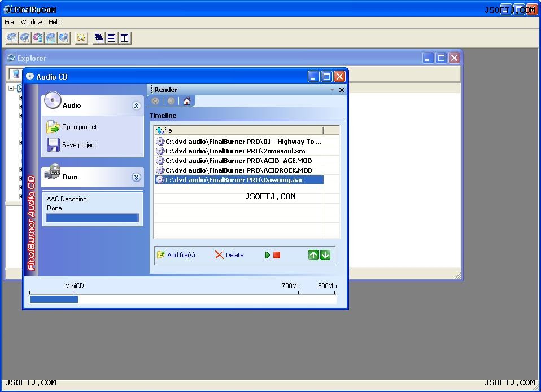Select the 2rmxsoul.xm file row
Viewport: 541px width, 392px height.
[x=239, y=151]
